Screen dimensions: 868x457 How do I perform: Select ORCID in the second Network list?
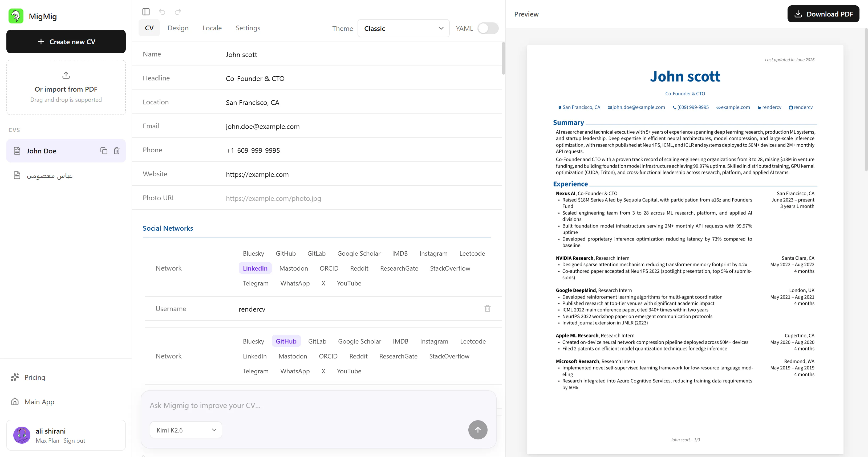click(x=328, y=356)
